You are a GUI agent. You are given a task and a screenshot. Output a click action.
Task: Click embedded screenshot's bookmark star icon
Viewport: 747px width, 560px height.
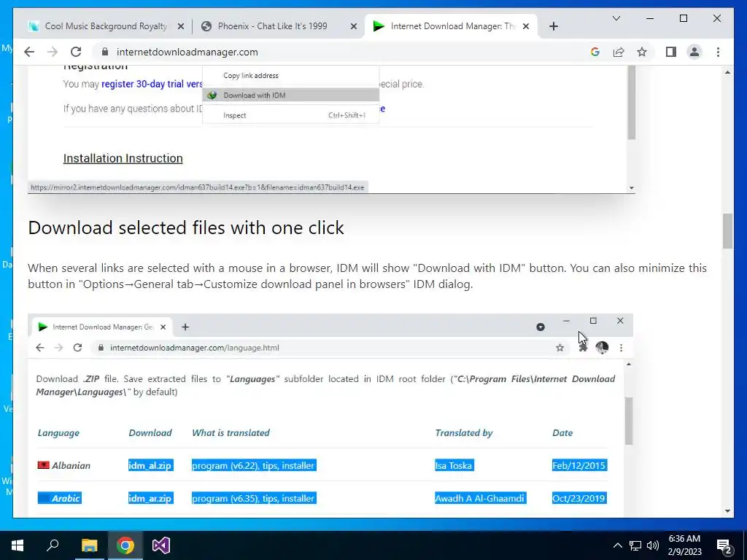[x=560, y=348]
